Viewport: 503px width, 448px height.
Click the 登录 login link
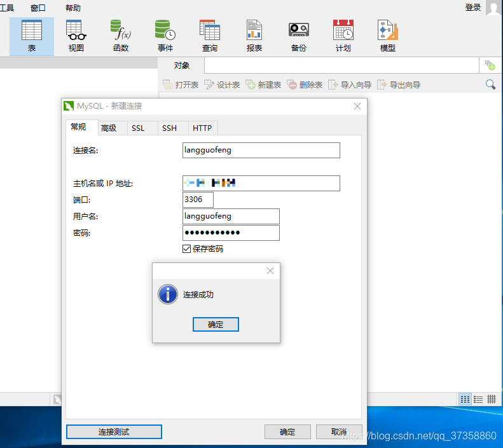473,8
